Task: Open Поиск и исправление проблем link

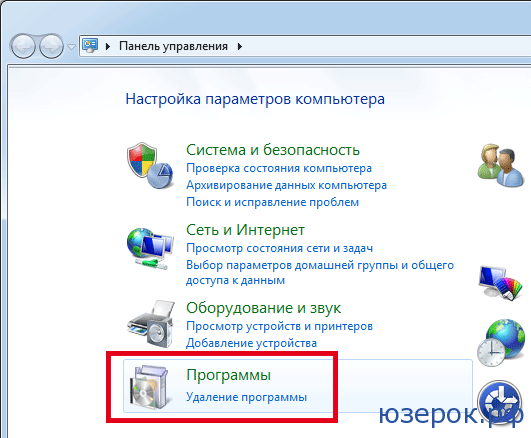Action: point(273,202)
